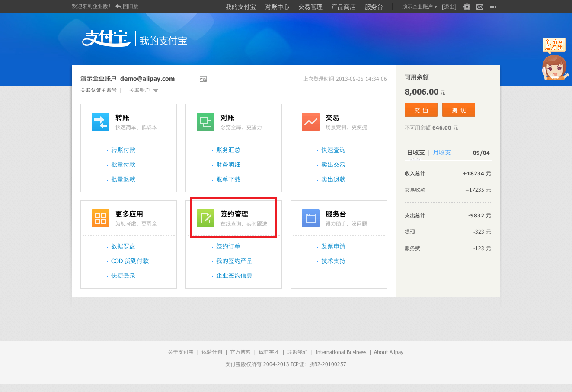Open 对账中心 in top navigation

[277, 7]
